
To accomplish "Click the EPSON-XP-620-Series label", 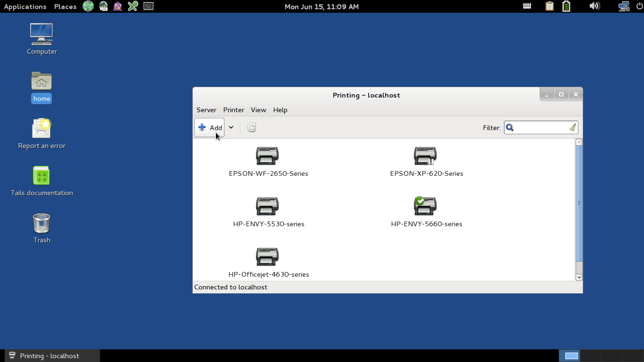I will (x=427, y=173).
